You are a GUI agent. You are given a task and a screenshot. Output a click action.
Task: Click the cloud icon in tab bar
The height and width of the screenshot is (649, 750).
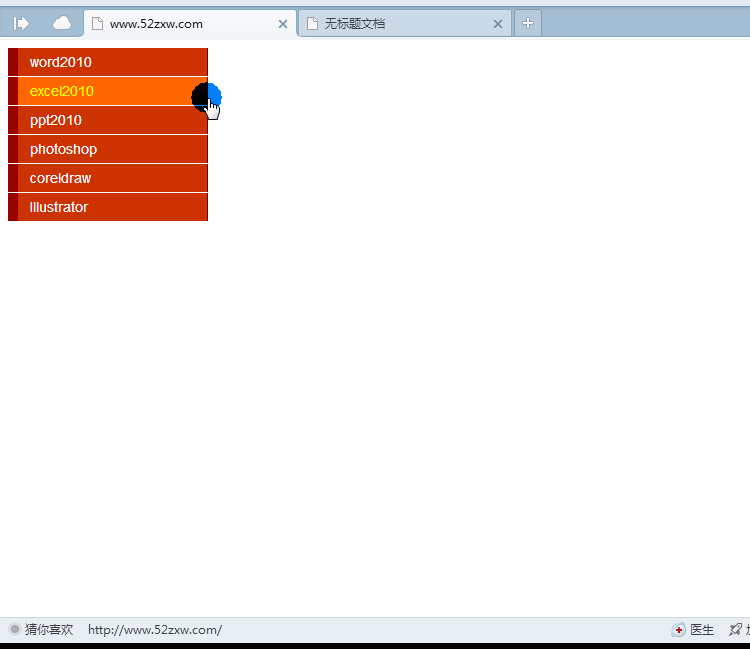(62, 23)
